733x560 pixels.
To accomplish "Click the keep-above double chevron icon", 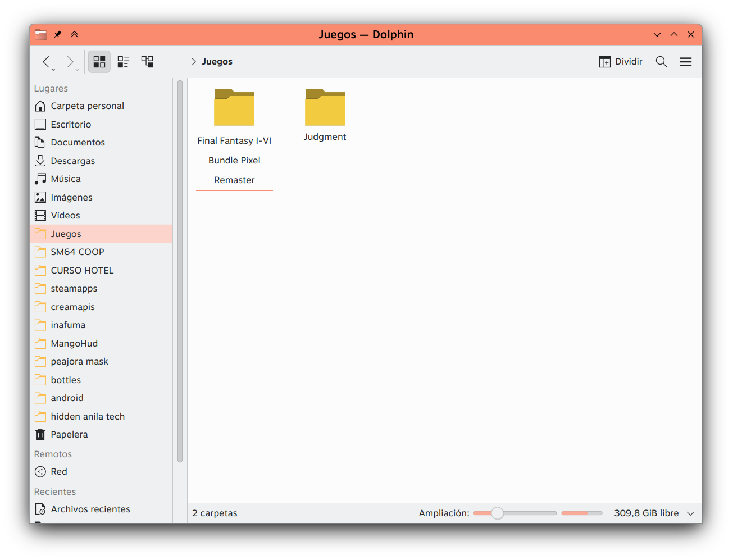I will (x=75, y=35).
